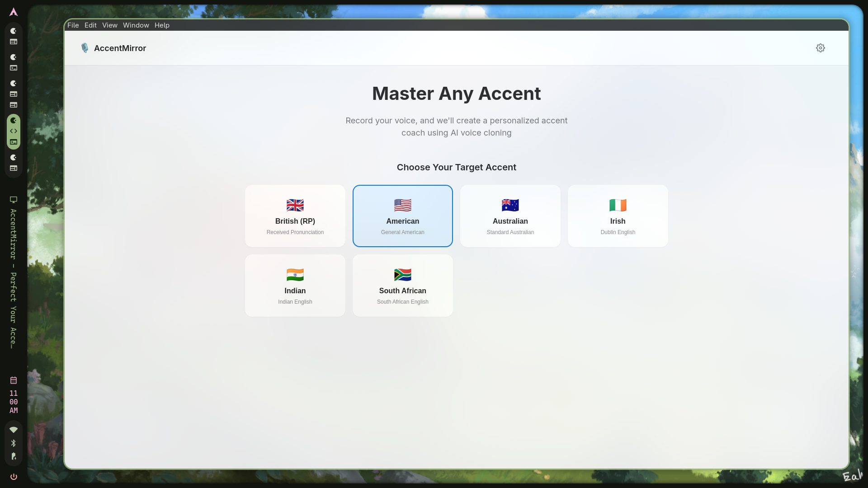
Task: Click the launcher logo at top-left
Action: click(x=14, y=12)
